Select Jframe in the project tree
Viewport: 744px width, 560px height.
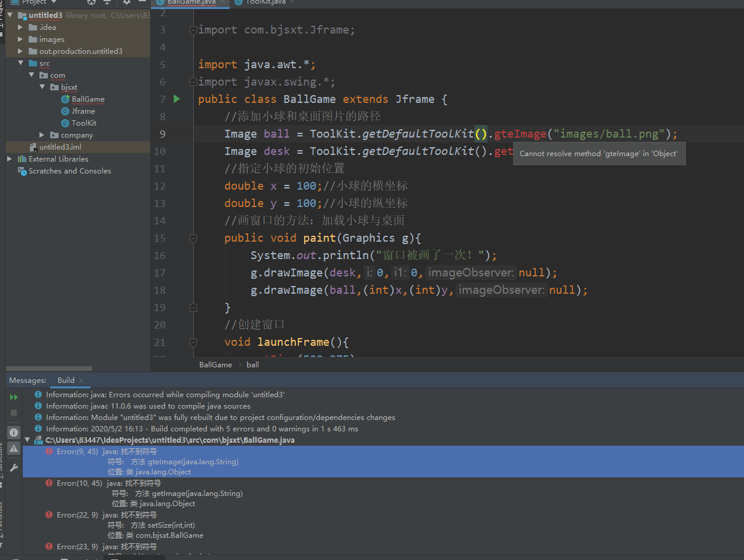coord(83,111)
